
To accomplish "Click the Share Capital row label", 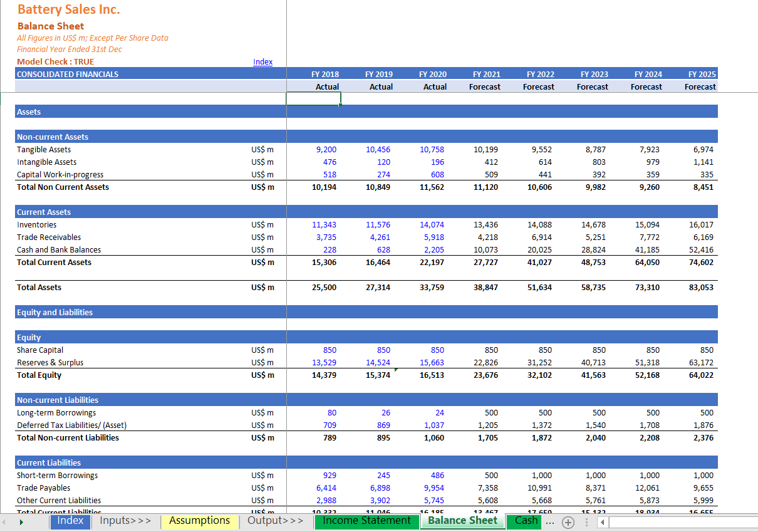I will pos(40,350).
